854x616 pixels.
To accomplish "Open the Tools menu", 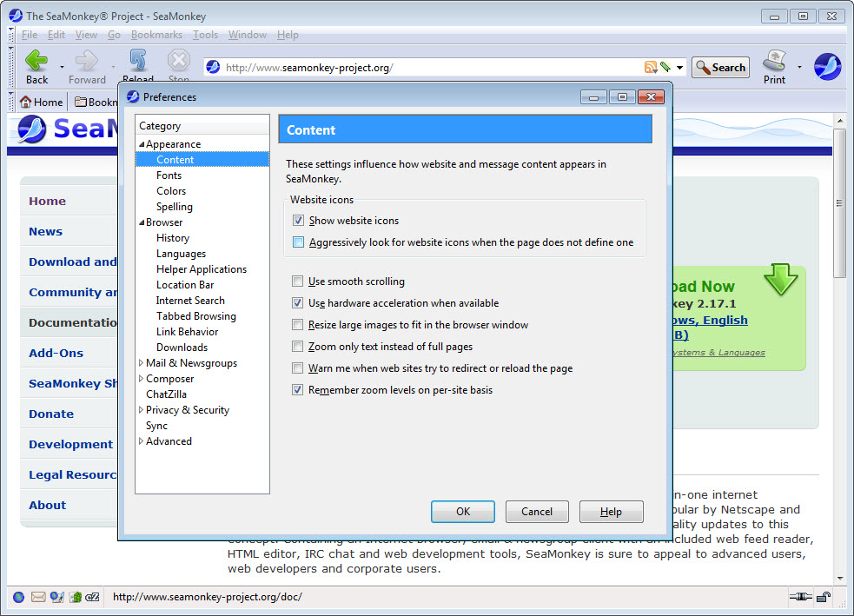I will pos(205,35).
